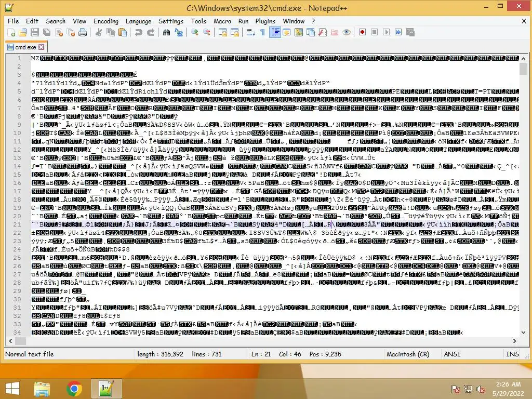This screenshot has height=399, width=532.
Task: Click the Paste clipboard icon
Action: click(123, 32)
